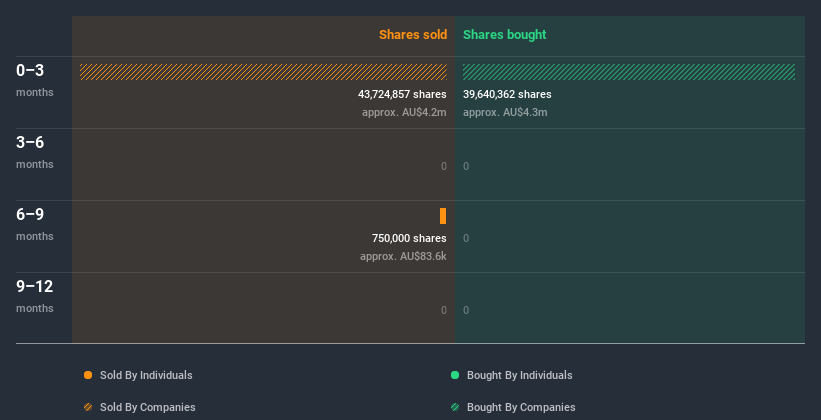Click the 0–3 months row label
This screenshot has width=821, height=420.
click(35, 80)
